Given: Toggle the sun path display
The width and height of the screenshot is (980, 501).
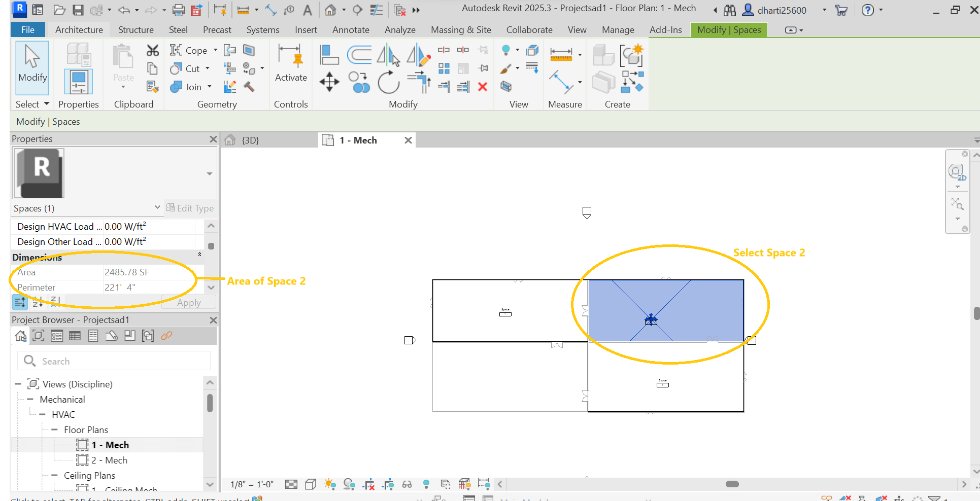Looking at the screenshot, I should point(330,484).
